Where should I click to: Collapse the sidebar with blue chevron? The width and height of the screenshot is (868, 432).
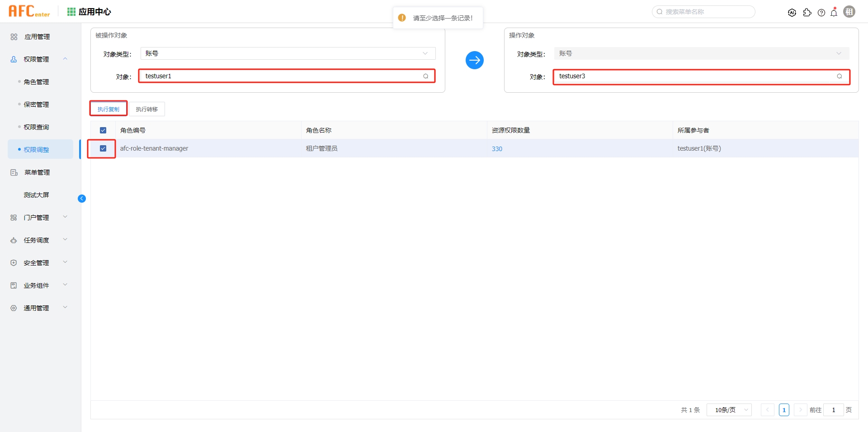[82, 199]
